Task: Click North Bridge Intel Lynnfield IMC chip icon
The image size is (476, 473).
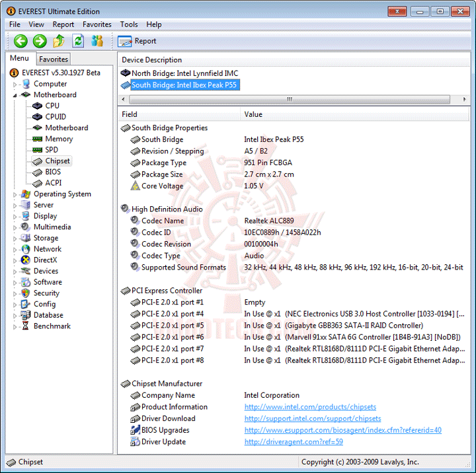Action: point(126,73)
